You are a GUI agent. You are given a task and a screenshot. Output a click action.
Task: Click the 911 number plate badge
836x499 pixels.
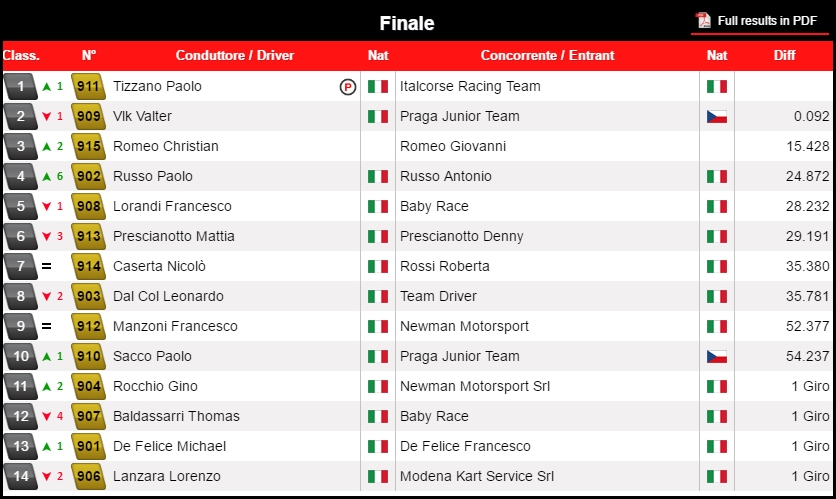click(89, 86)
